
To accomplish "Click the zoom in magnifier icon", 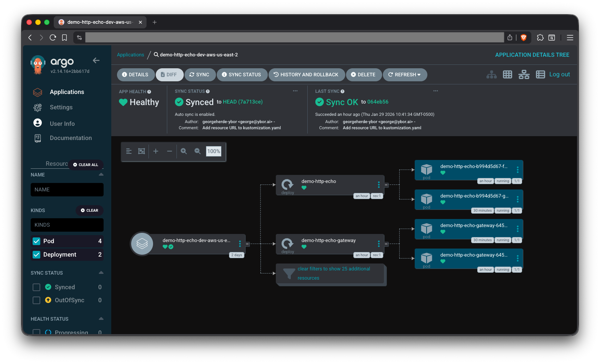I will (x=184, y=152).
